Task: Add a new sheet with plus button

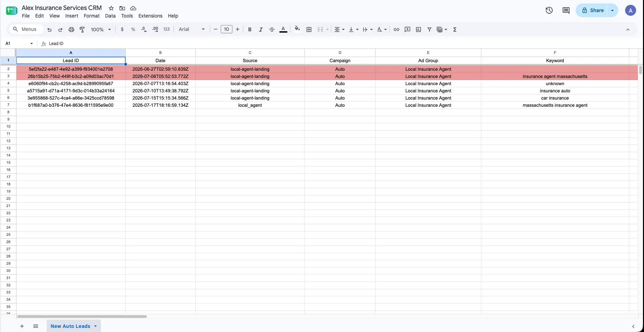Action: pyautogui.click(x=22, y=326)
